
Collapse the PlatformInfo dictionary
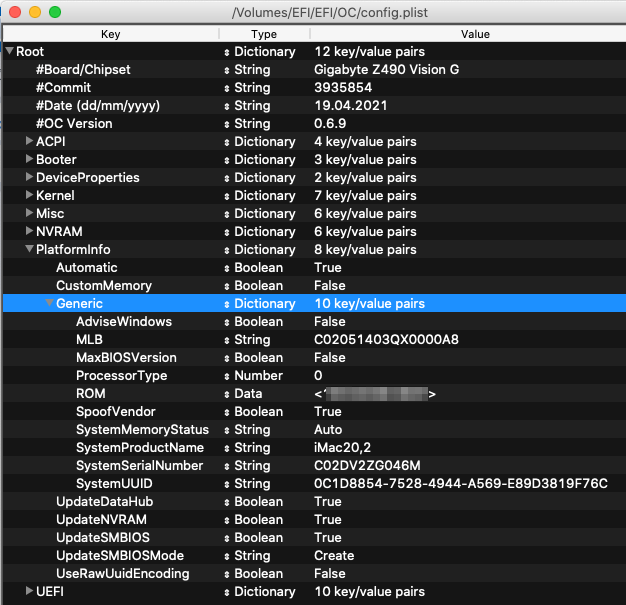(29, 249)
